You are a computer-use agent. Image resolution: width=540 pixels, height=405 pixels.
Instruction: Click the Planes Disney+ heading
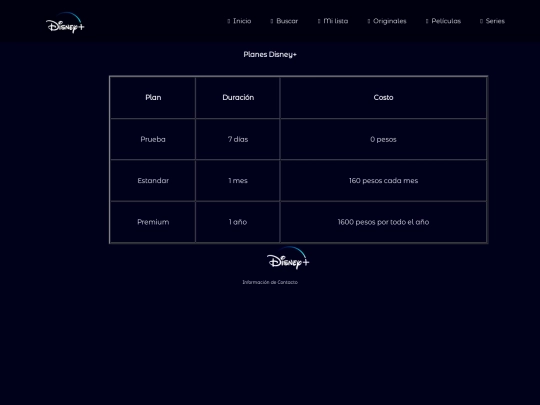[270, 54]
